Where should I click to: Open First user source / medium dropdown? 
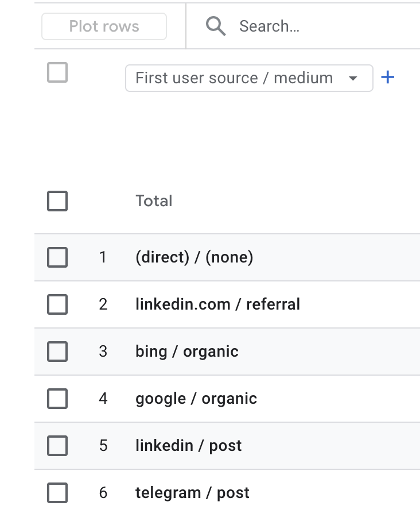click(234, 78)
